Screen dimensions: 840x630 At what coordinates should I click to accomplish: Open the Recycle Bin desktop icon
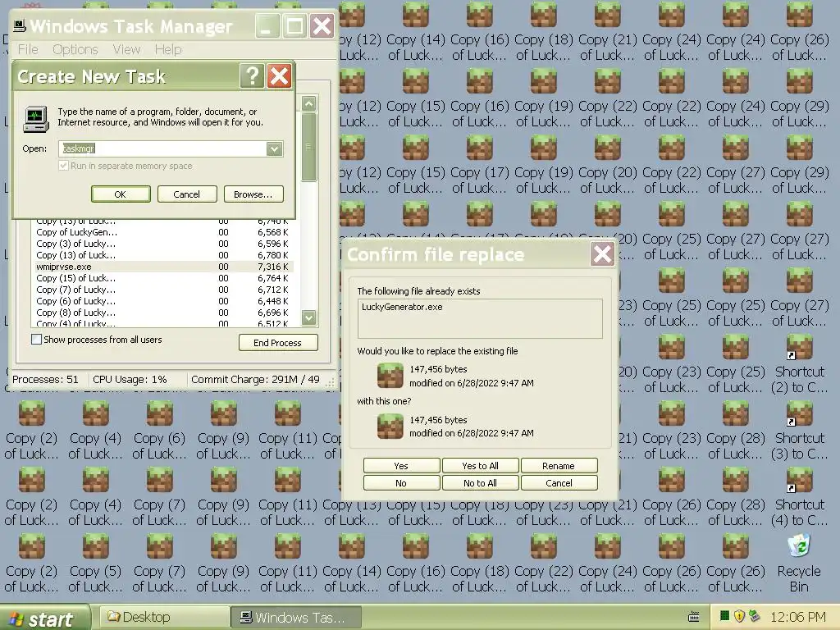pyautogui.click(x=799, y=563)
